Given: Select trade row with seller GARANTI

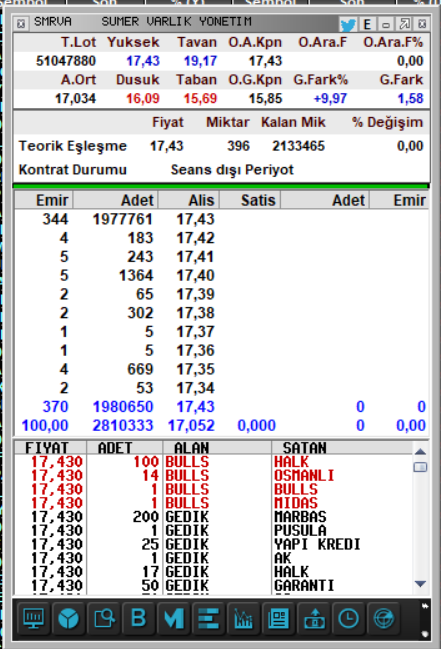Looking at the screenshot, I should pos(214,585).
